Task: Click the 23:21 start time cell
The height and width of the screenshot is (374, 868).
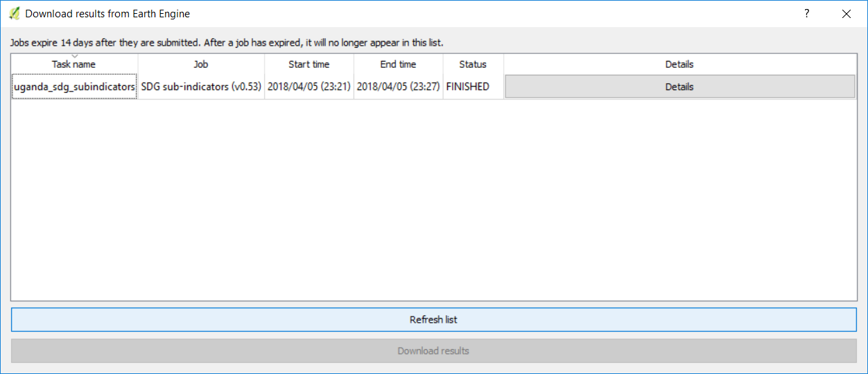Action: click(309, 87)
